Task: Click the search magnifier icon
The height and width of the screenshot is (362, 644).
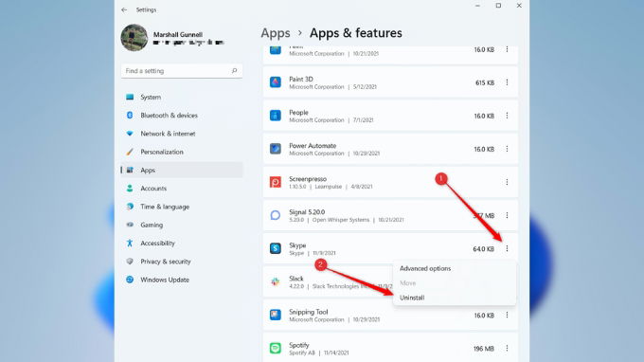Action: pyautogui.click(x=234, y=71)
